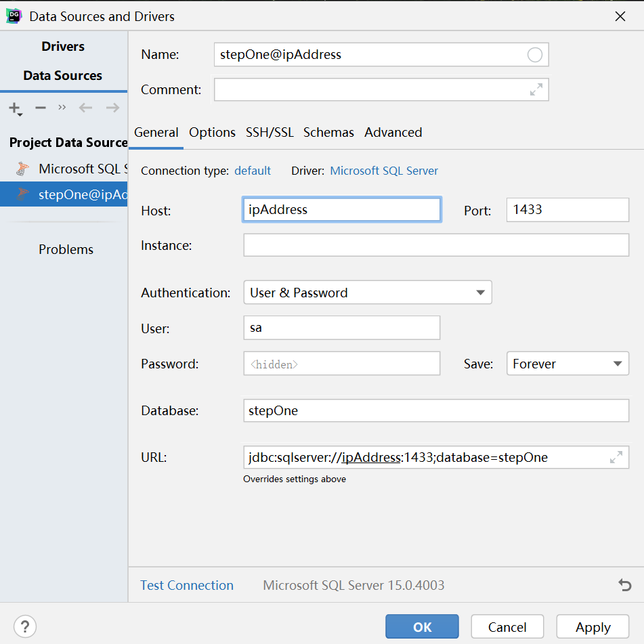Open the Save password dropdown set to Forever
The height and width of the screenshot is (644, 644).
pyautogui.click(x=567, y=364)
